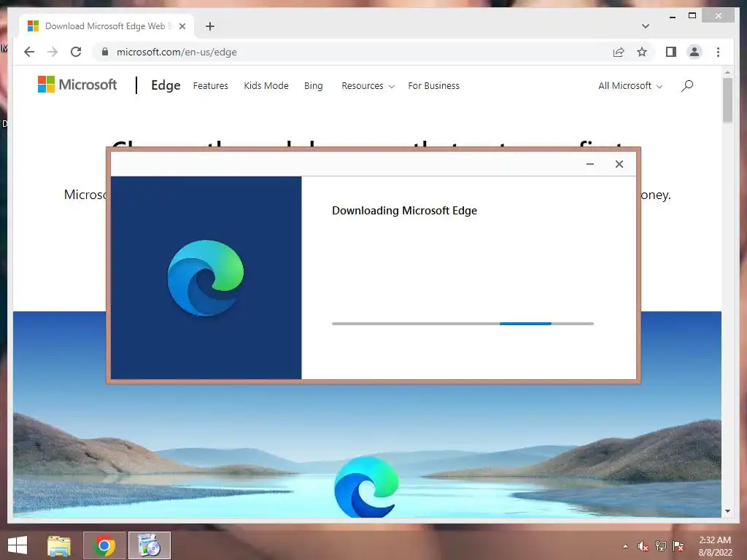
Task: Click the search magnifier on Microsoft site
Action: tap(687, 86)
